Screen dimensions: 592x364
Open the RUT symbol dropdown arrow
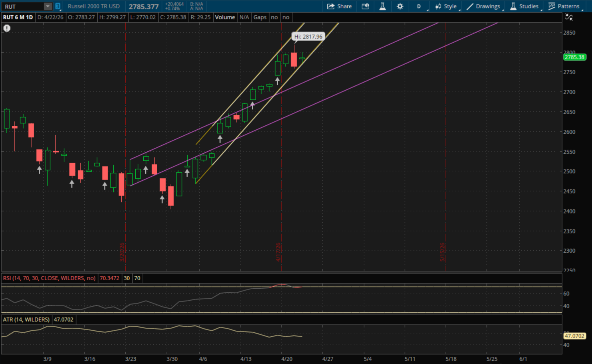point(48,6)
